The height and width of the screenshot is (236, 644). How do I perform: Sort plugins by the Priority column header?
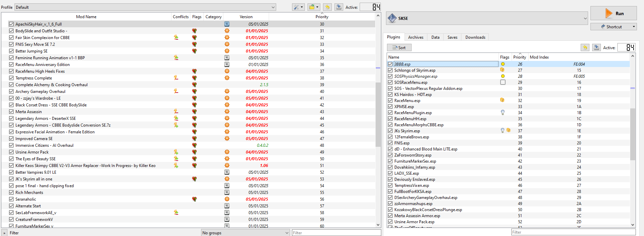pos(519,57)
